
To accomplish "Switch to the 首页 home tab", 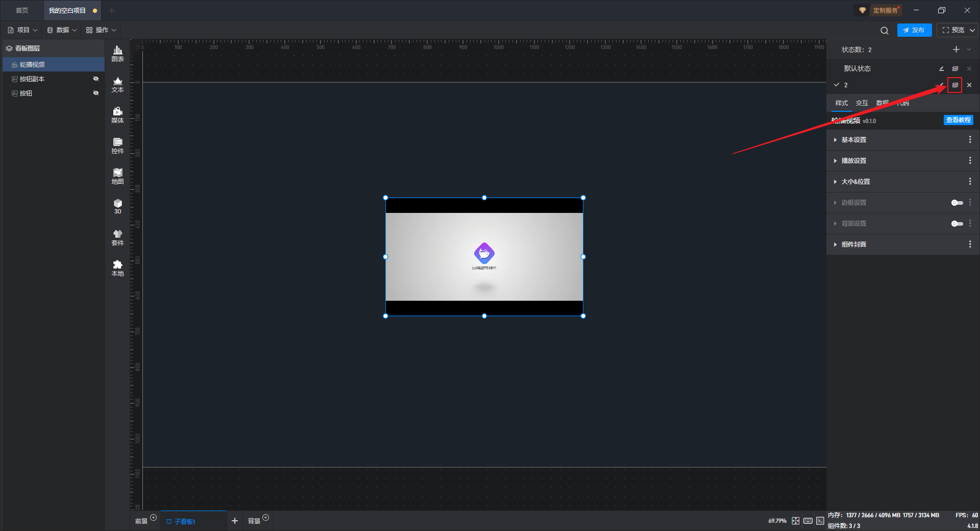I will coord(22,11).
